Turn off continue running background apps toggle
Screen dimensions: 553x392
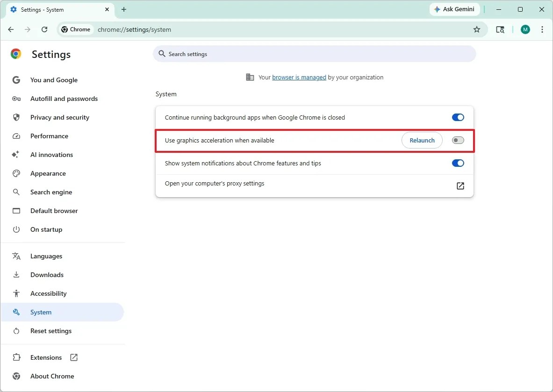pyautogui.click(x=458, y=117)
